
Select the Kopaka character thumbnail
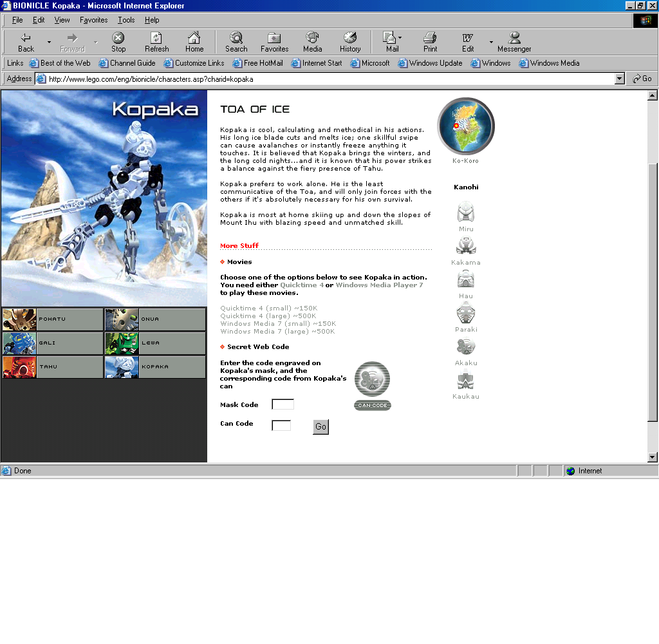155,367
